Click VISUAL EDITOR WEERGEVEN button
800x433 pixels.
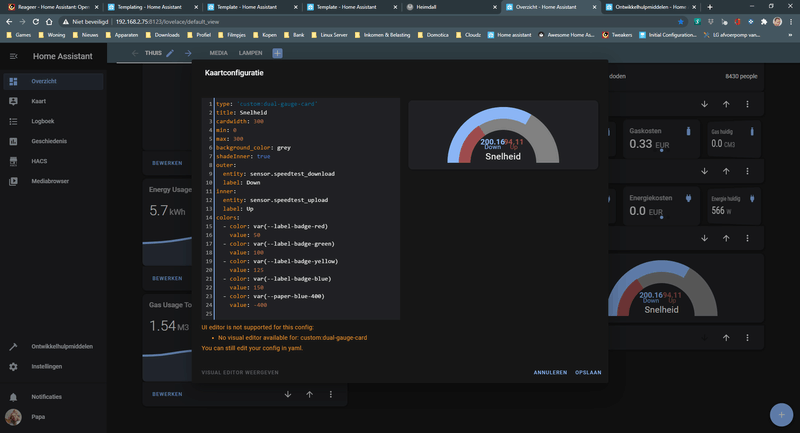click(240, 372)
